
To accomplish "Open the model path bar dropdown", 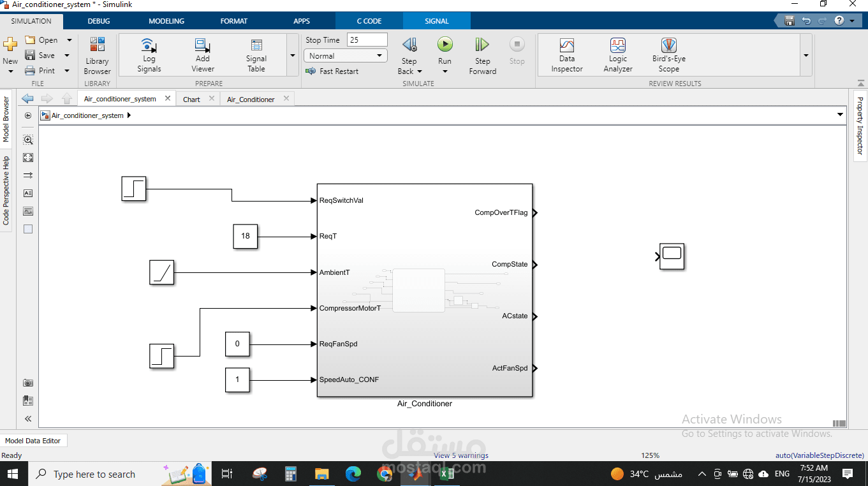I will tap(840, 115).
